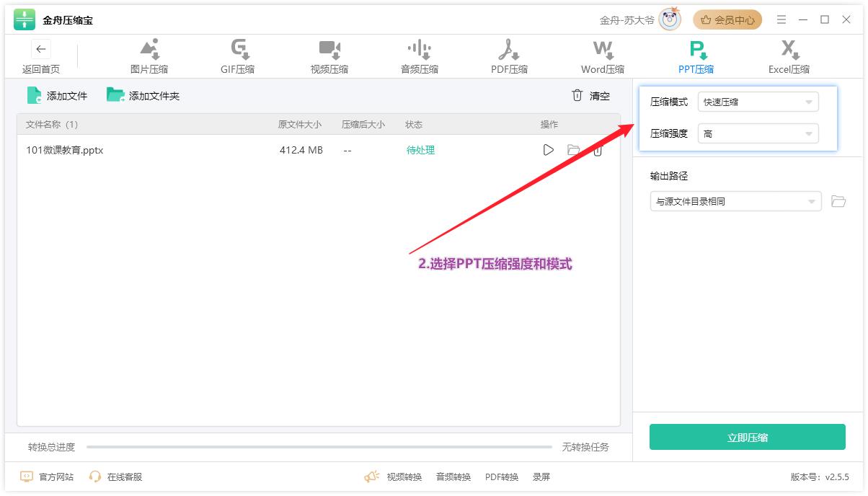
Task: Delete 101微课教育.pptx from the list
Action: 598,151
